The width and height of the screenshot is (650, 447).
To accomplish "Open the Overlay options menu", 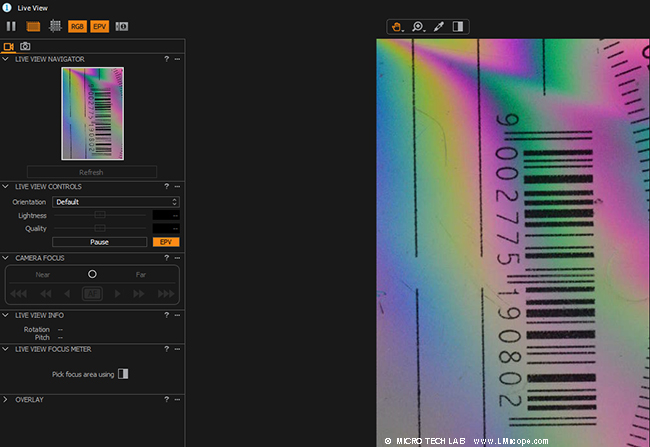I will [177, 399].
